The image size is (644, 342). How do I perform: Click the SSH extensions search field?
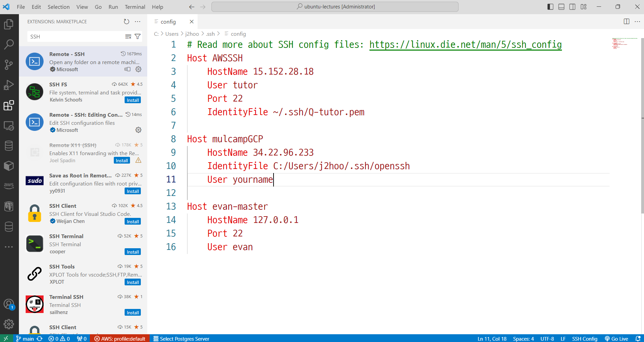click(x=76, y=36)
